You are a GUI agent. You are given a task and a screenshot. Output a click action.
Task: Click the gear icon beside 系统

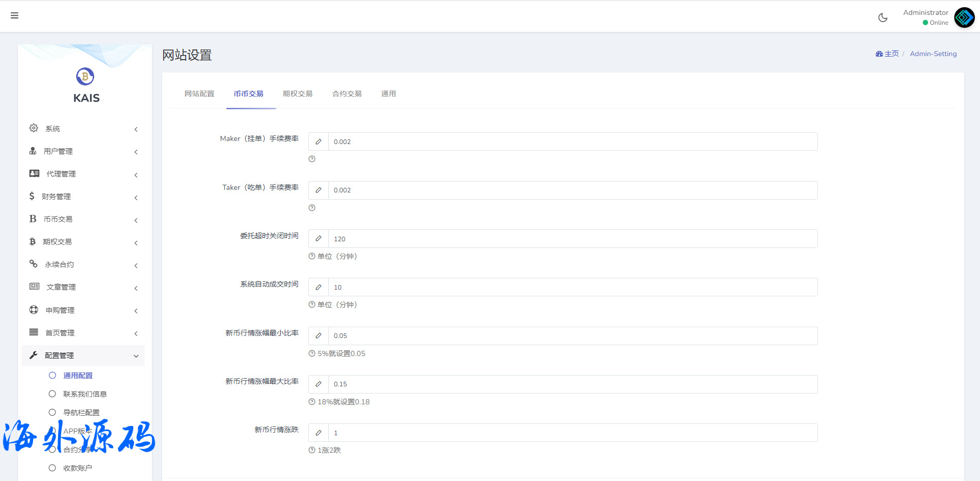[34, 128]
